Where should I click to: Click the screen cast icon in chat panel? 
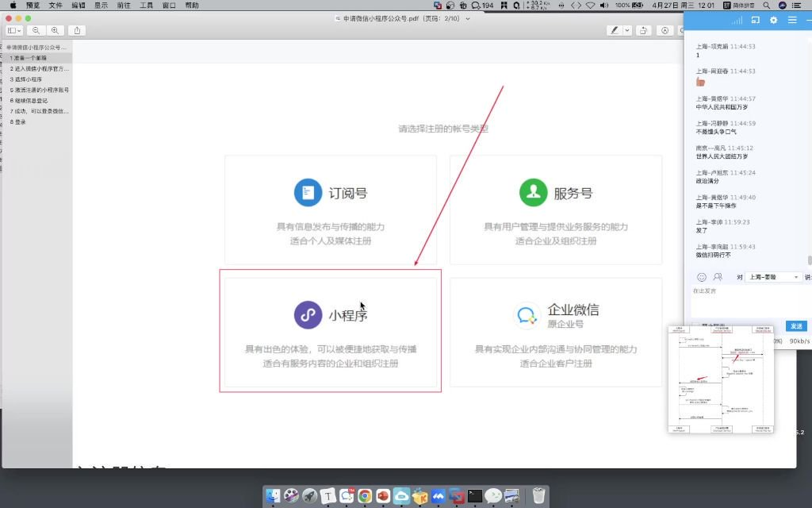click(x=756, y=20)
